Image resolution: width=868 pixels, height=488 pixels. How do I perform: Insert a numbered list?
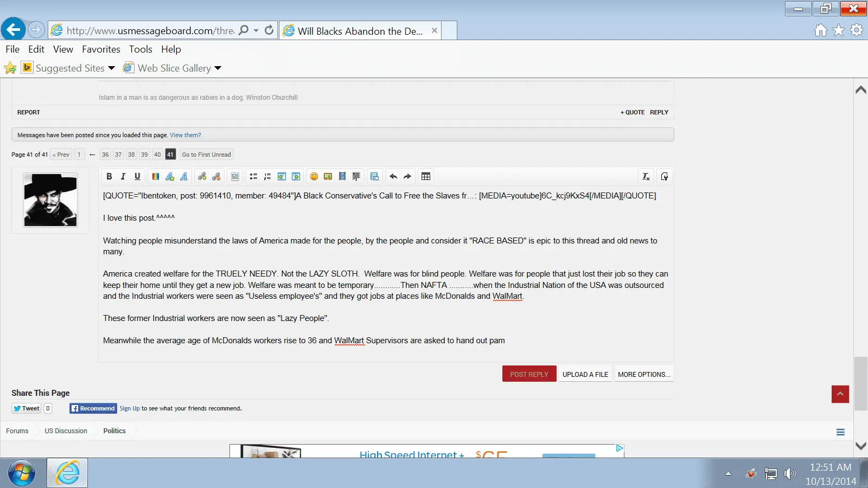click(x=267, y=176)
